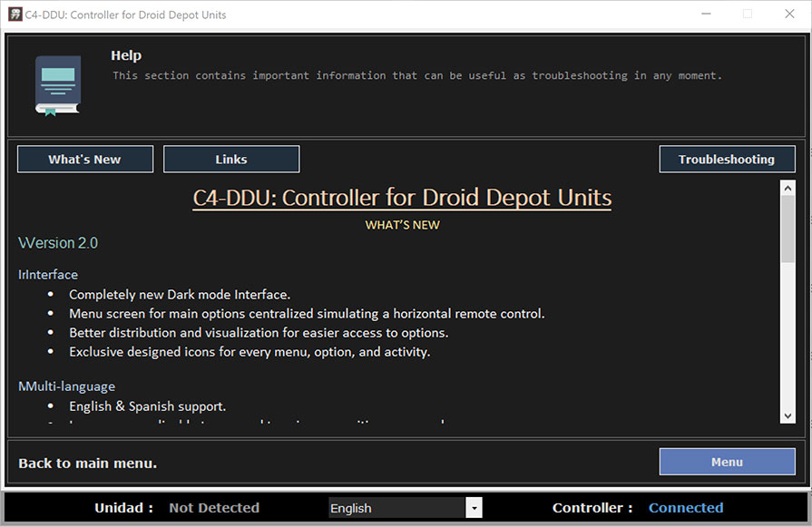Click the Version 2.0 heading
The image size is (812, 527).
coord(57,242)
